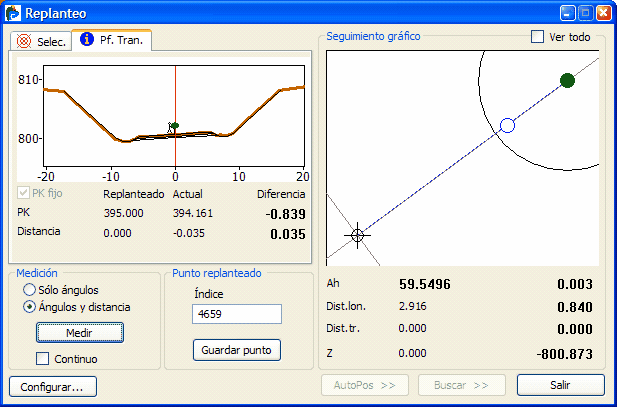Click the blue hollow circle on dashed line

507,125
